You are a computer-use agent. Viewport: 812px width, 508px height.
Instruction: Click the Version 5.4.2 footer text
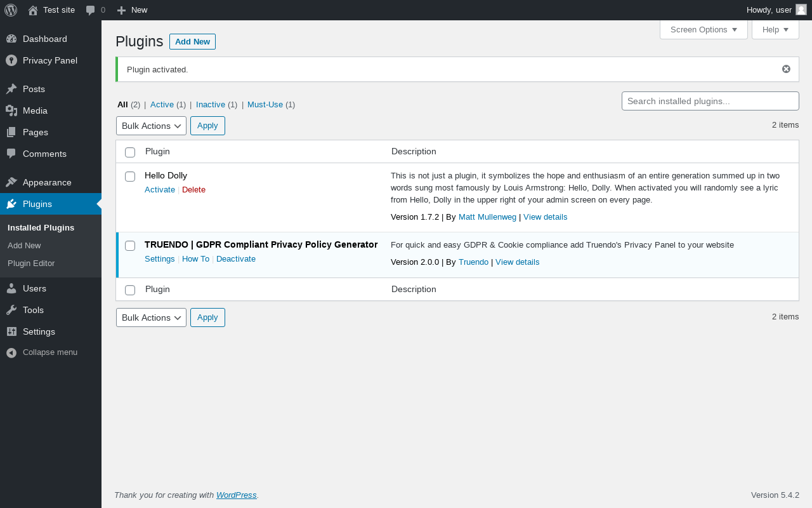coord(775,495)
